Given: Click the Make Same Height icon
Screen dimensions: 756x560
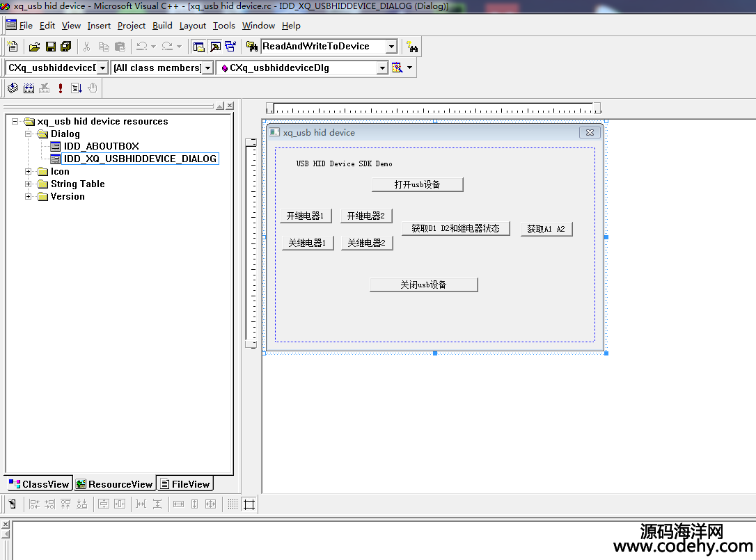Looking at the screenshot, I should coord(194,504).
